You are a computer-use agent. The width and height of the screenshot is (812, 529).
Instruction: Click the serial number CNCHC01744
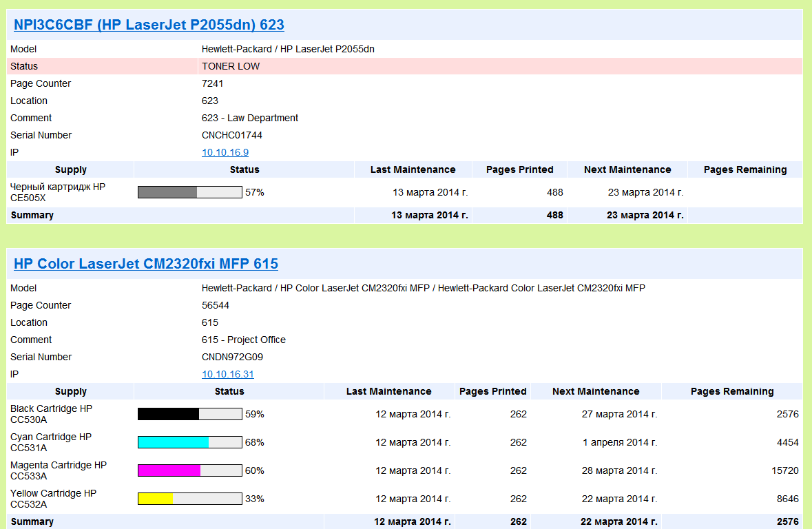[231, 135]
